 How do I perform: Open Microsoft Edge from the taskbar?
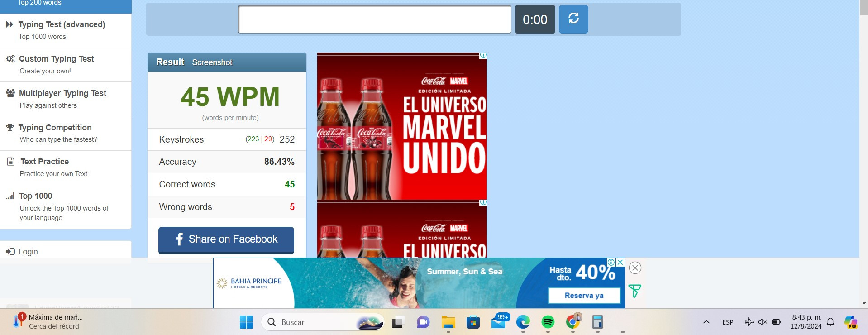pyautogui.click(x=523, y=322)
